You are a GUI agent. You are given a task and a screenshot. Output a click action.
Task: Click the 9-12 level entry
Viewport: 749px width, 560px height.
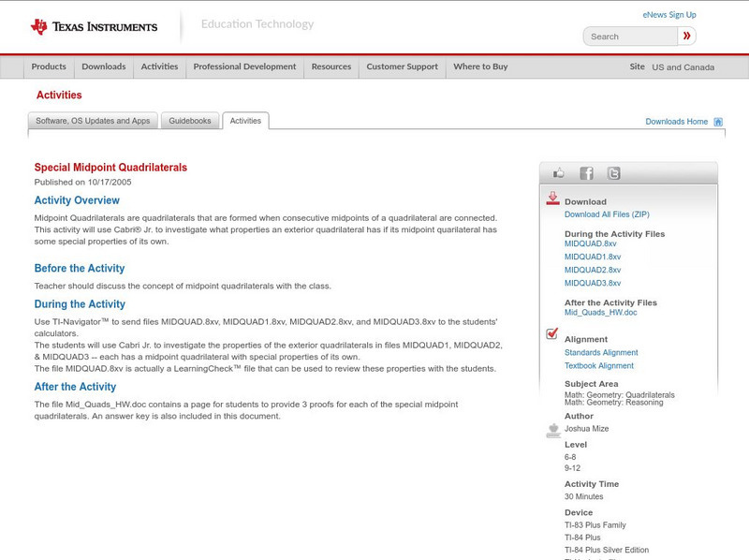(572, 468)
